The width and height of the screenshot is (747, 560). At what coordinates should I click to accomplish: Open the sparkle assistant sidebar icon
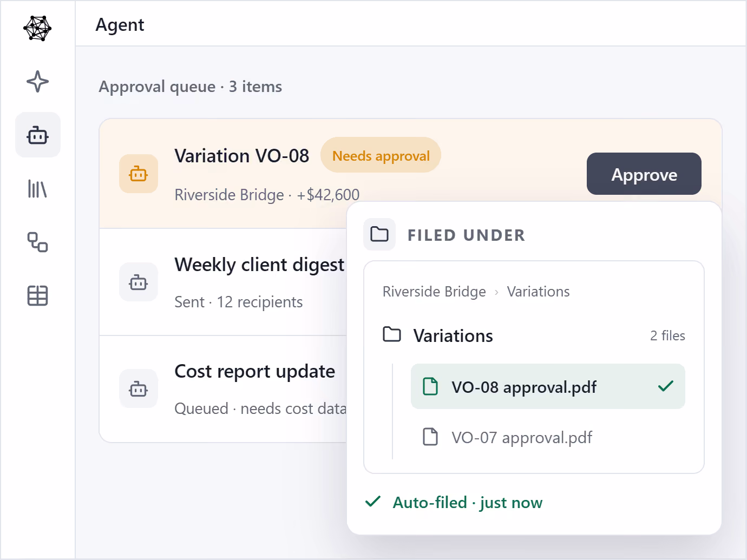tap(37, 82)
